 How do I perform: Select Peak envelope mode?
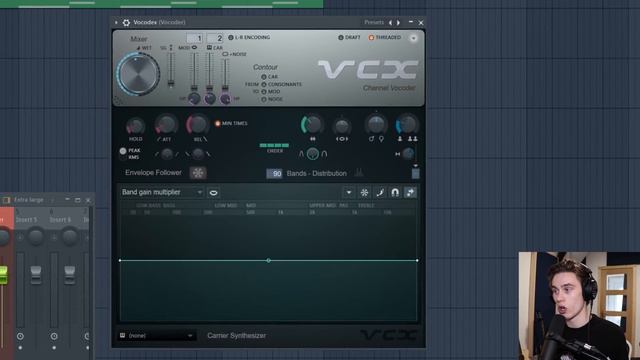pos(130,151)
